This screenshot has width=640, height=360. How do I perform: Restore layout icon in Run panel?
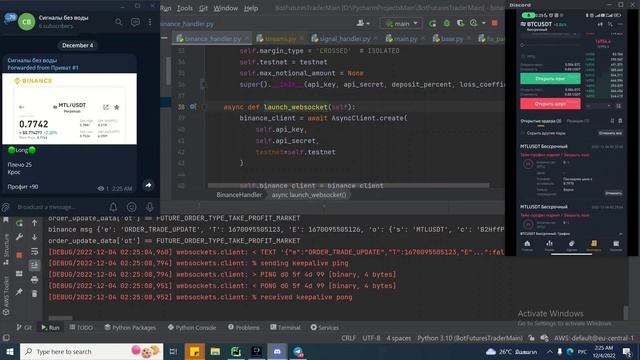coord(19,273)
